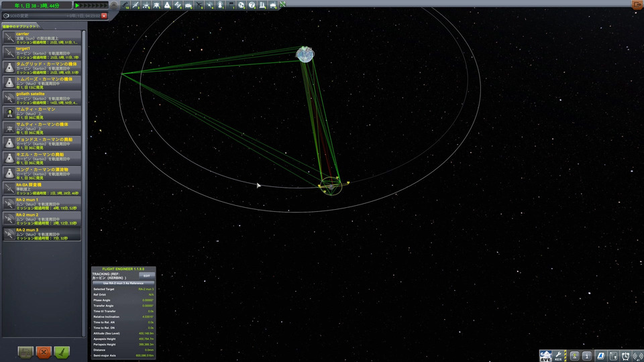Click the Relative Inclination value row
Viewport: 644px width, 362px height.
[123, 317]
